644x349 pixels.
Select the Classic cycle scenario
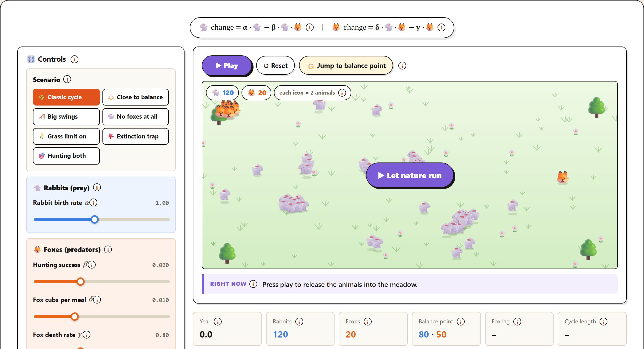tap(66, 97)
